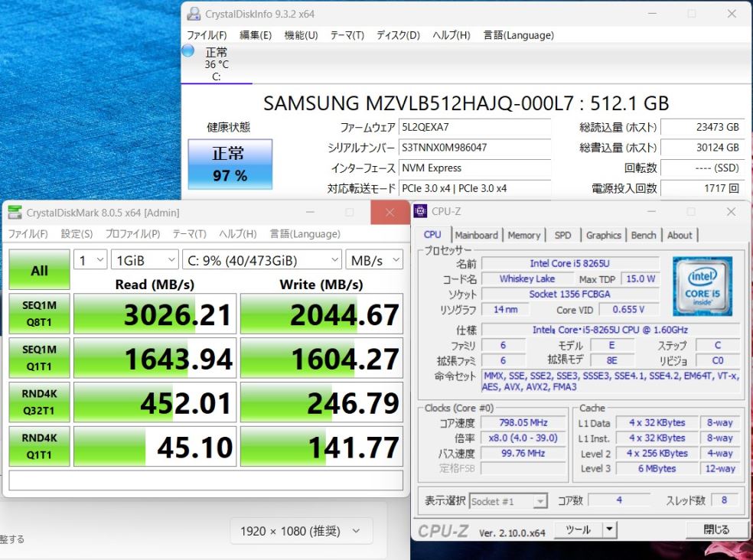Open ディスク(D) menu in CrystalDiskInfo
The width and height of the screenshot is (753, 560).
398,35
